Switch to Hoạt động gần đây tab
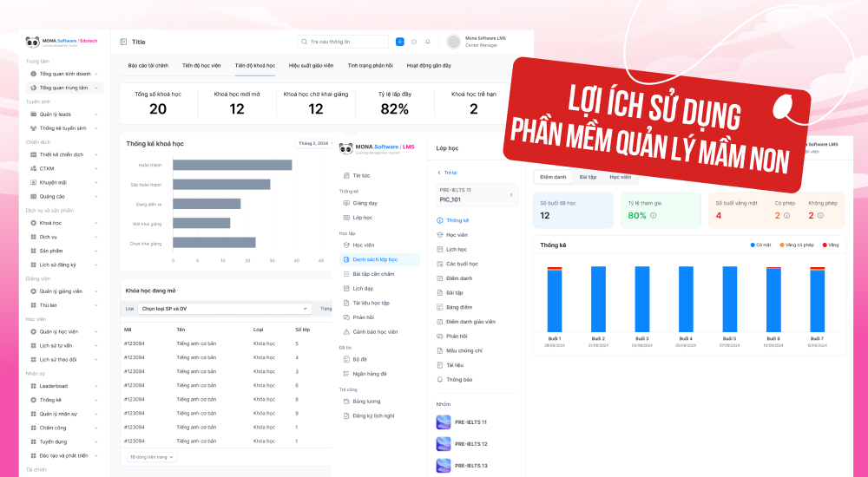Viewport: 868px width, 477px height. point(429,66)
